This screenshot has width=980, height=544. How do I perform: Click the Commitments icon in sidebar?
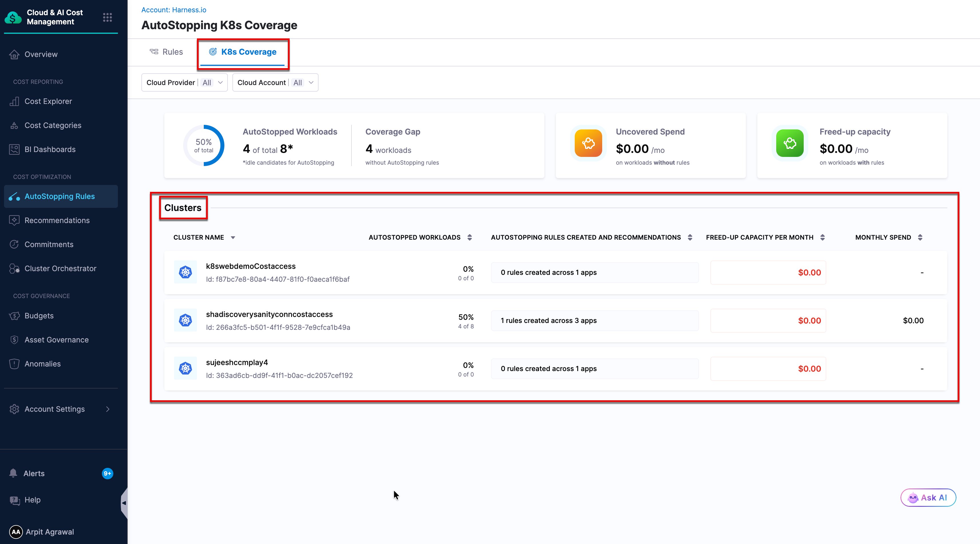pyautogui.click(x=14, y=245)
